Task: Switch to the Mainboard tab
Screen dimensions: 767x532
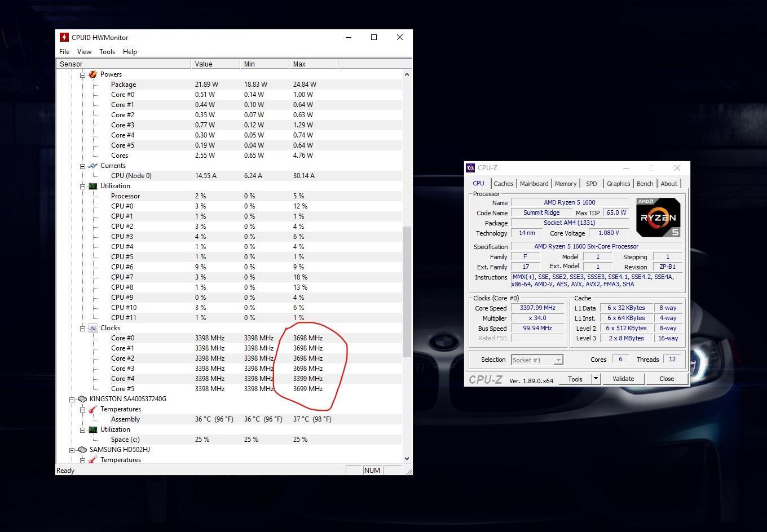Action: pos(534,184)
